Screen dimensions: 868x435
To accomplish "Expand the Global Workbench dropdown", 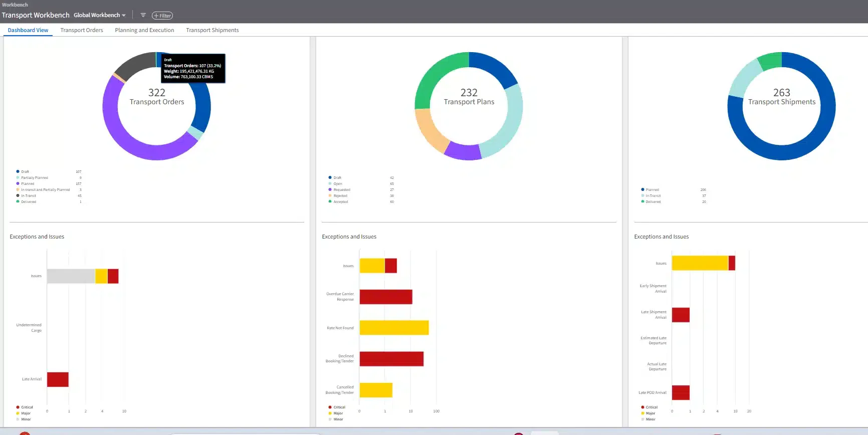I will (100, 15).
